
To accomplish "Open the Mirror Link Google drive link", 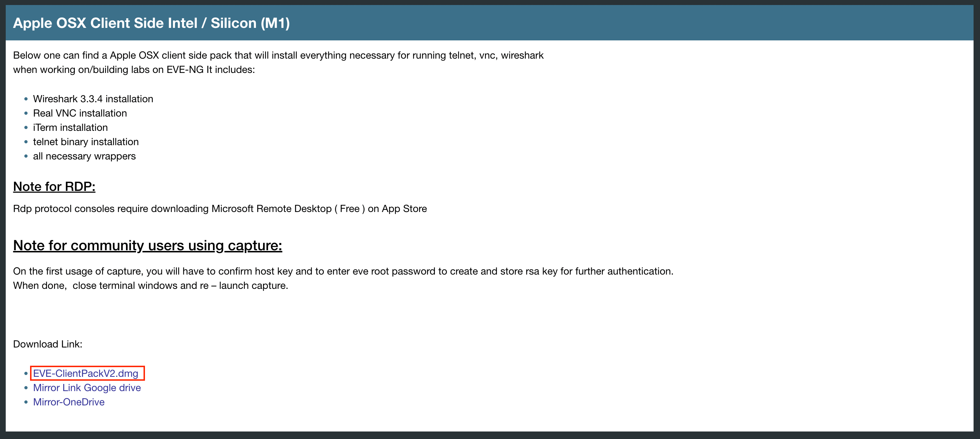I will click(x=87, y=388).
